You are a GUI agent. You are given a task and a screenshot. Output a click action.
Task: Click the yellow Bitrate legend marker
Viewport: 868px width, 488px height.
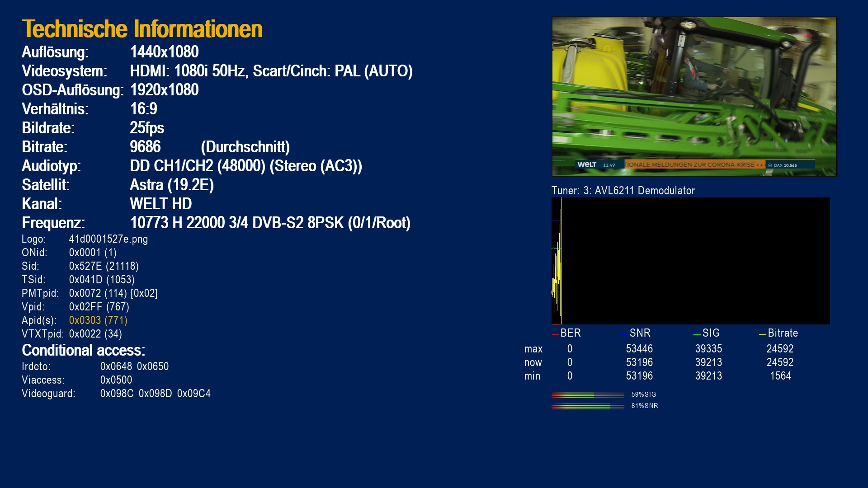[x=762, y=334]
